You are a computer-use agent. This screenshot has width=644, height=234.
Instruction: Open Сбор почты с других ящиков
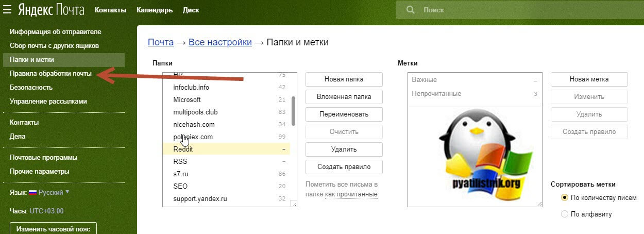54,46
